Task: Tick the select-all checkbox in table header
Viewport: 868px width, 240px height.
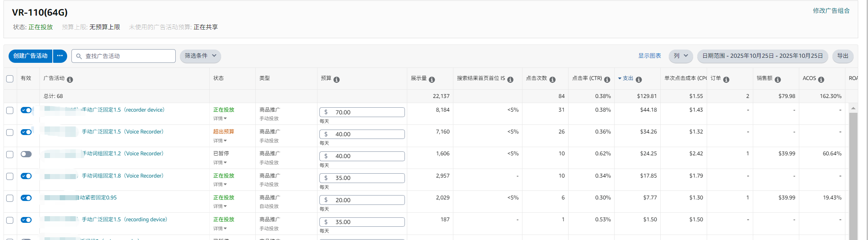Action: 10,79
